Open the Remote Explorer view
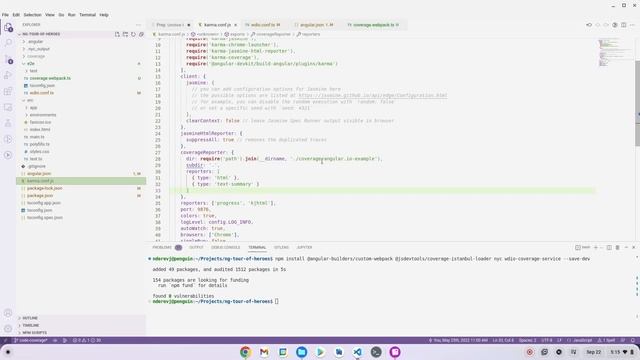The width and height of the screenshot is (640, 360). pos(8,107)
